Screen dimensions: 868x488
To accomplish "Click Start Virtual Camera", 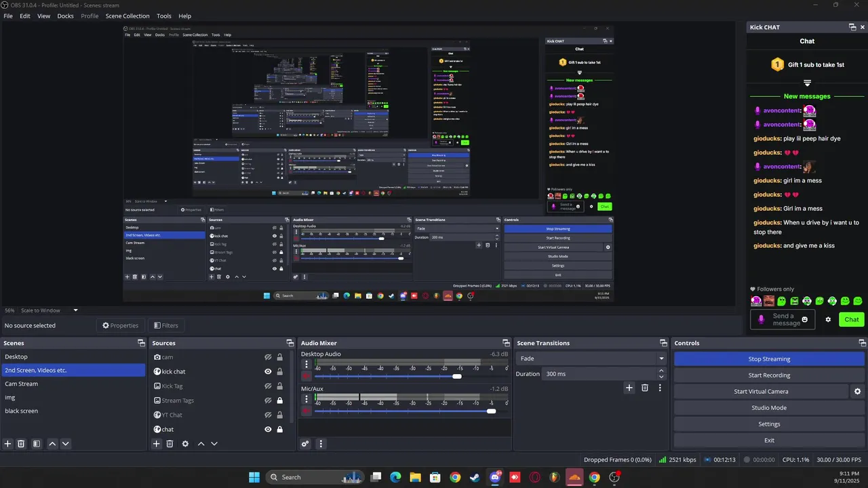I will (x=761, y=391).
